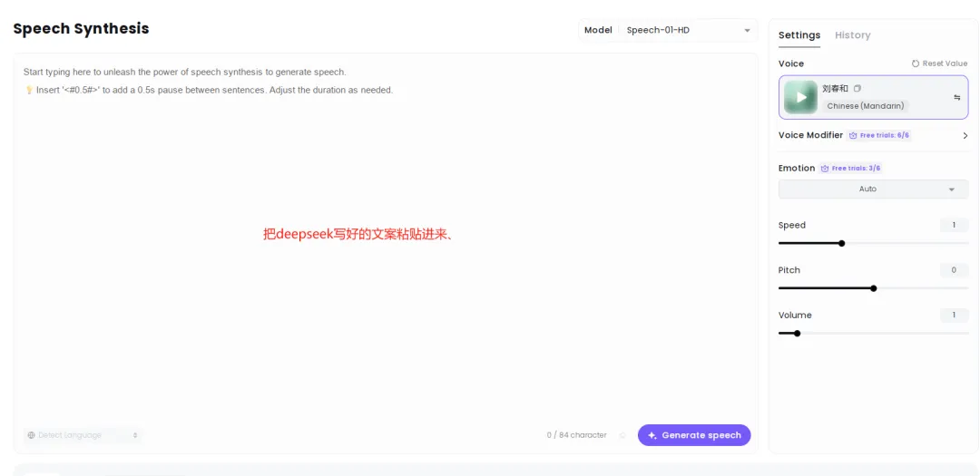
Task: Click the Reset Value link
Action: point(939,63)
